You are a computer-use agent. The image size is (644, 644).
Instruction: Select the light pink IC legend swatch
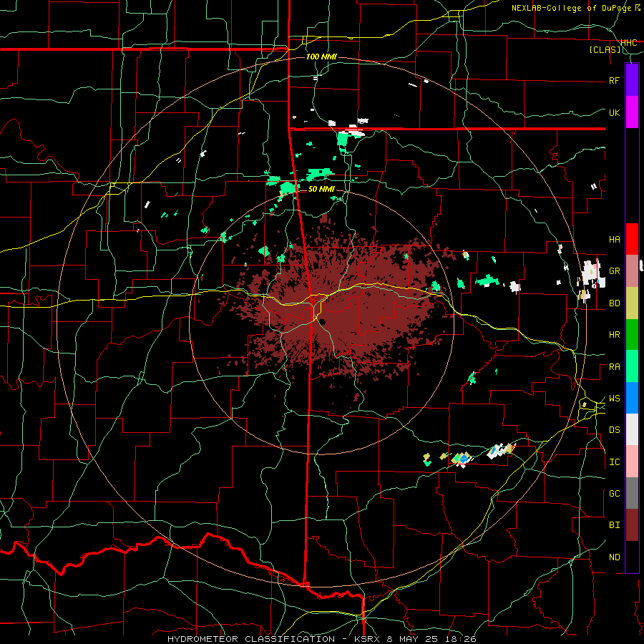[x=632, y=462]
